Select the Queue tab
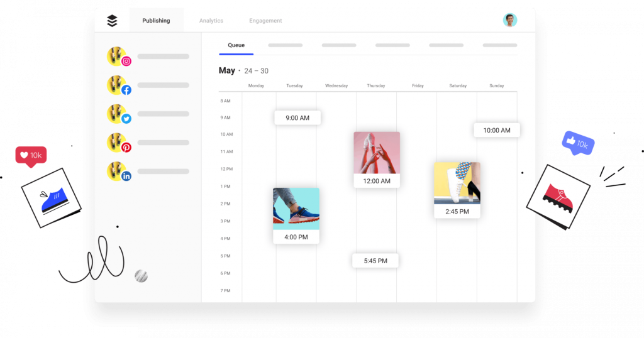644x338 pixels. tap(236, 45)
